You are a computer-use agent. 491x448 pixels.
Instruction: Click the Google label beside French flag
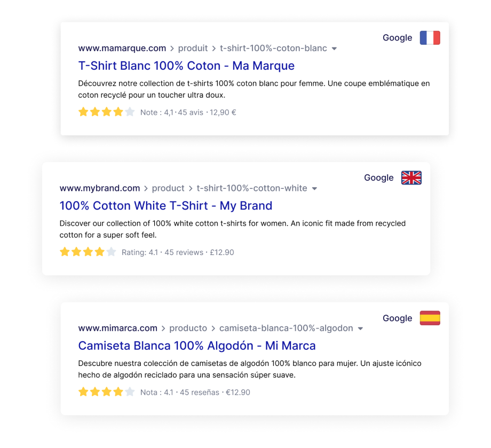(398, 38)
